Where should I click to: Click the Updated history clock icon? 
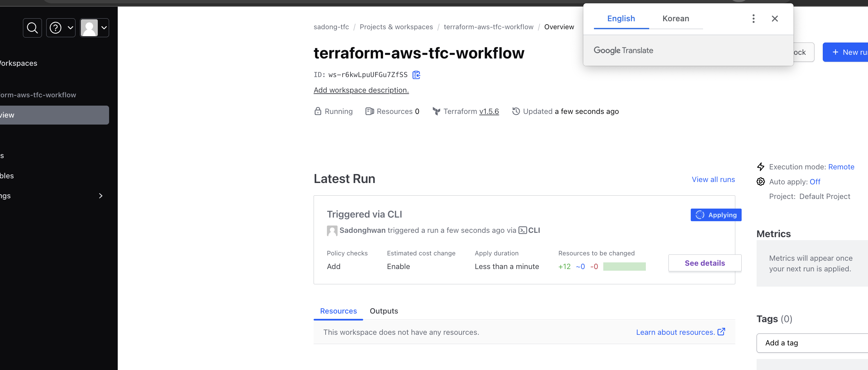pos(516,111)
